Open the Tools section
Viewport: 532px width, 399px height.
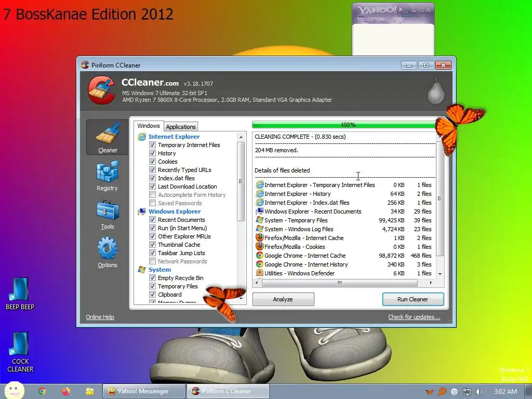pyautogui.click(x=107, y=215)
